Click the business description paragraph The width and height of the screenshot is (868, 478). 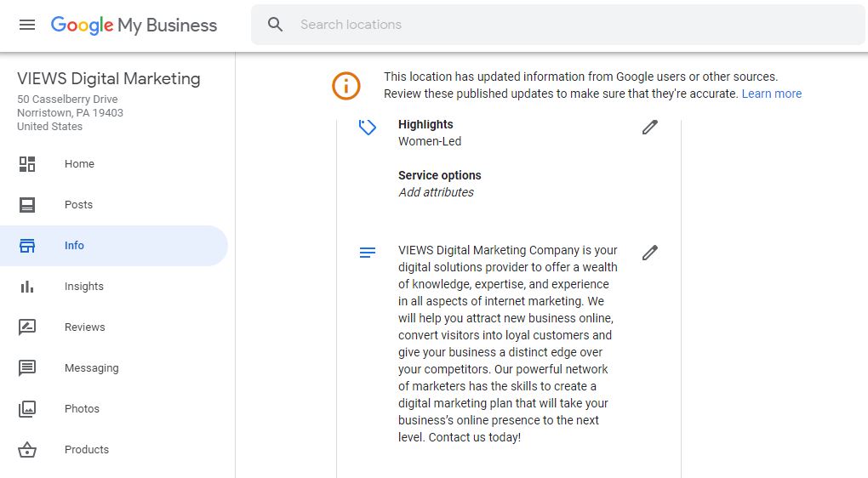tap(508, 344)
